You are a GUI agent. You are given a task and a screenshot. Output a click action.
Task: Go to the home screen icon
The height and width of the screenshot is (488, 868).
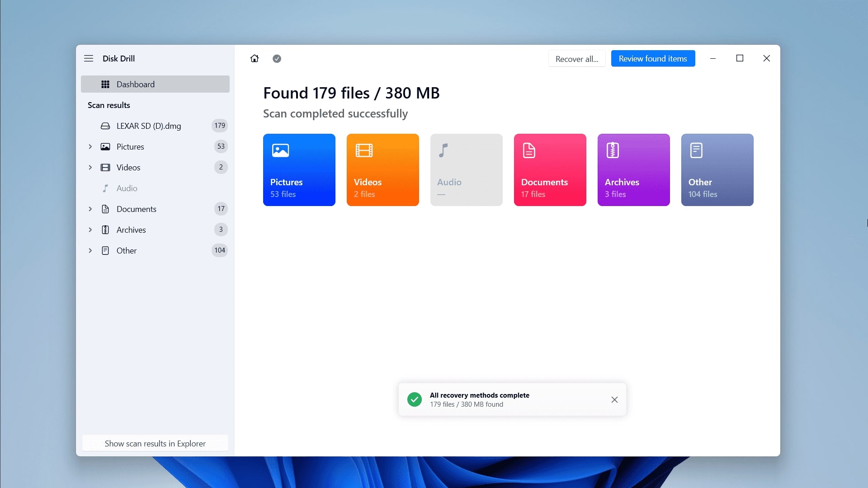click(255, 58)
